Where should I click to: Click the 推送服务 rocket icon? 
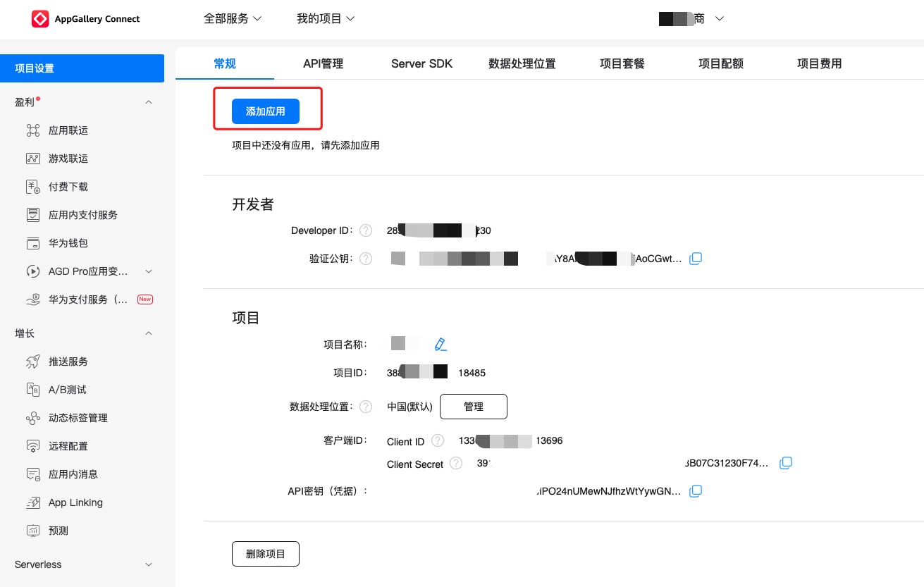point(33,362)
